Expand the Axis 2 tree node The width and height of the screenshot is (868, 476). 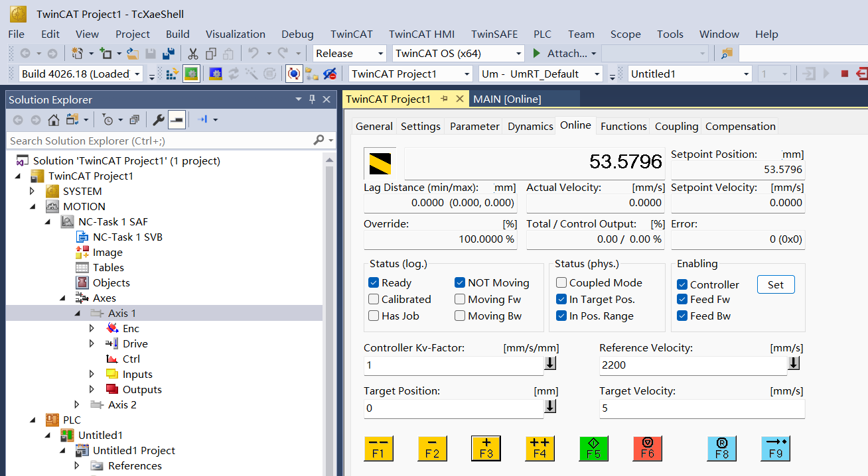pos(77,405)
